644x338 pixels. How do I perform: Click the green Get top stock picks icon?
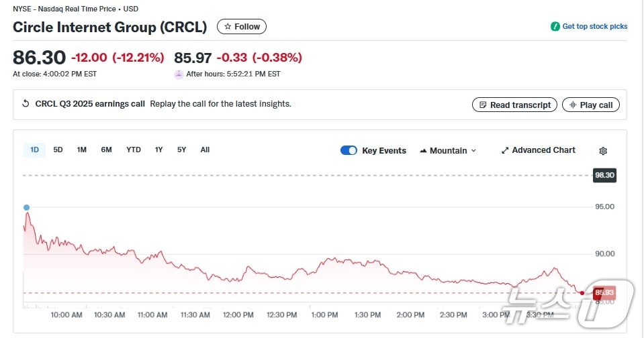coord(555,27)
